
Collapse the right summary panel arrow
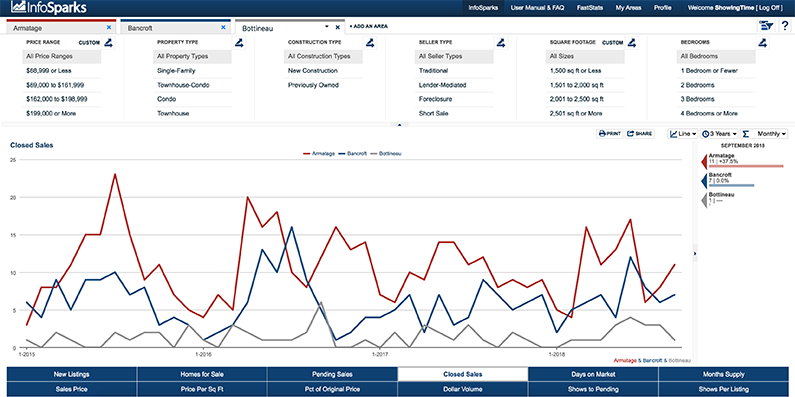[695, 253]
